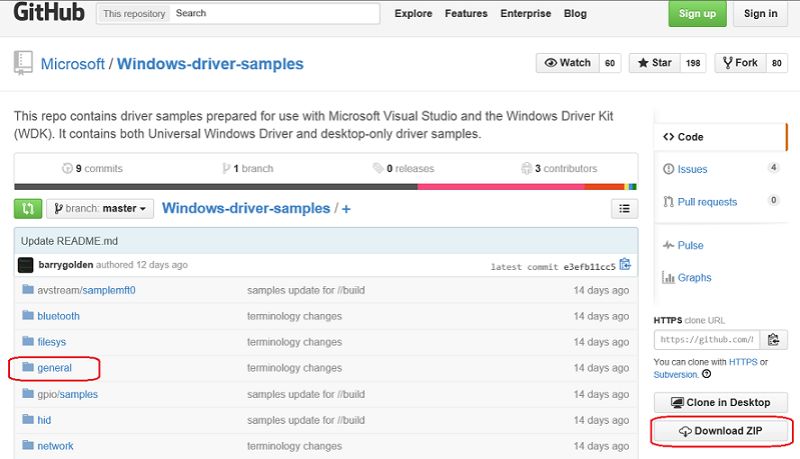Click the Issues exclamation icon
This screenshot has width=800, height=459.
coord(668,169)
